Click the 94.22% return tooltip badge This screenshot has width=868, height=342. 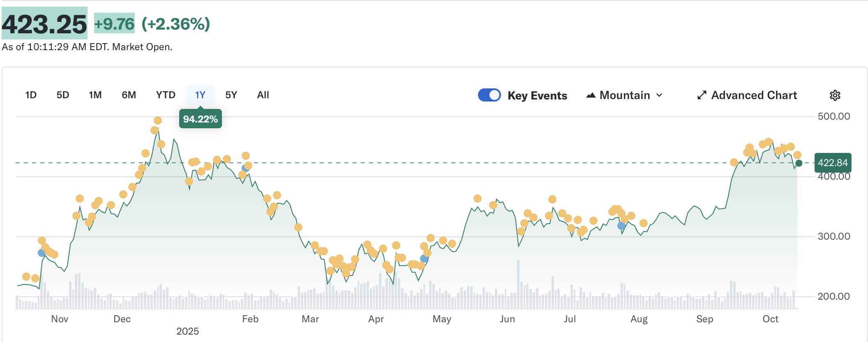tap(201, 119)
